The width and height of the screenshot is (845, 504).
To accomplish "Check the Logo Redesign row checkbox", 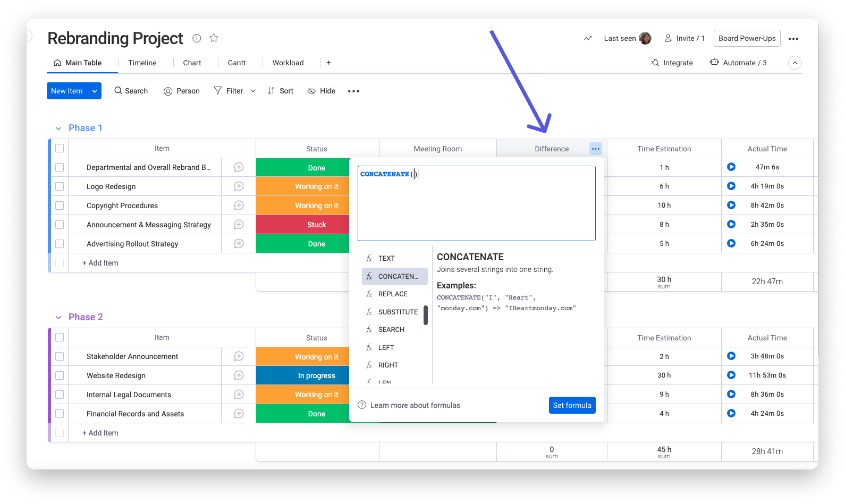I will click(x=60, y=186).
